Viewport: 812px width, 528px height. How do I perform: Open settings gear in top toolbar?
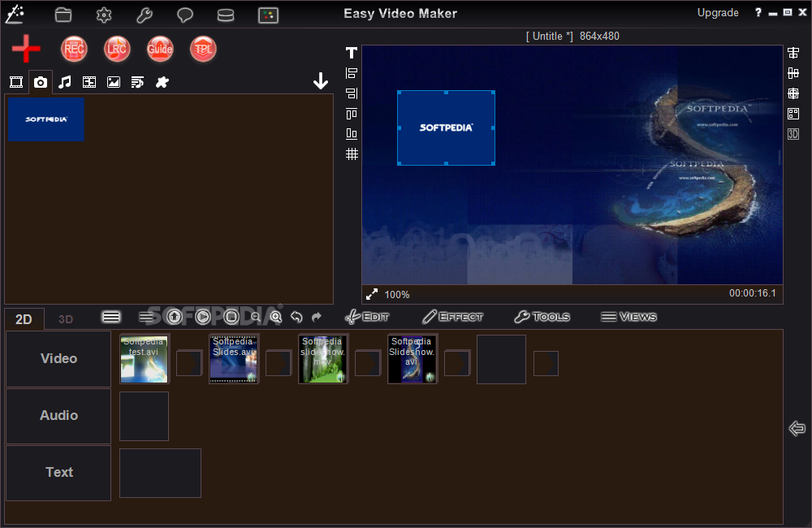pyautogui.click(x=104, y=15)
